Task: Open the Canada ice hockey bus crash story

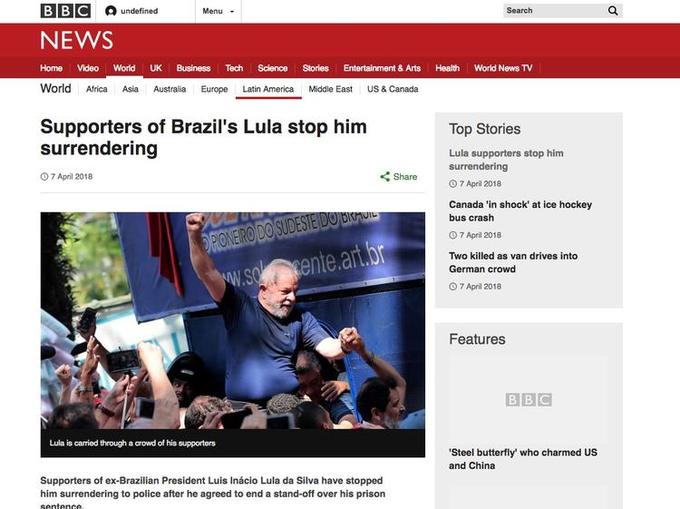Action: coord(520,211)
